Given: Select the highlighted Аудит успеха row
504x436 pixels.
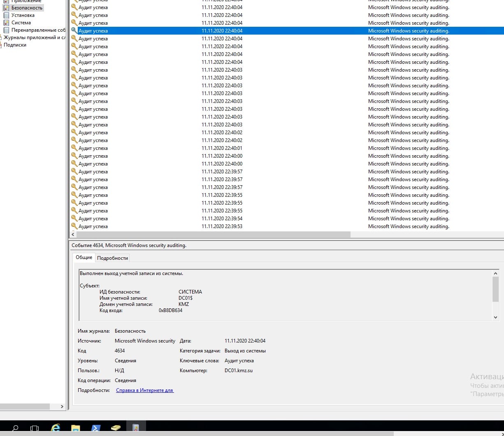Looking at the screenshot, I should pyautogui.click(x=287, y=30).
